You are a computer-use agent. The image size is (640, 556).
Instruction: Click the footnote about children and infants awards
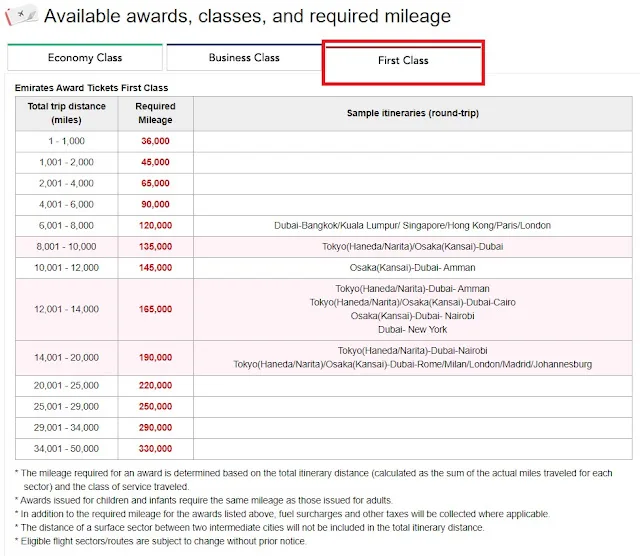(204, 500)
